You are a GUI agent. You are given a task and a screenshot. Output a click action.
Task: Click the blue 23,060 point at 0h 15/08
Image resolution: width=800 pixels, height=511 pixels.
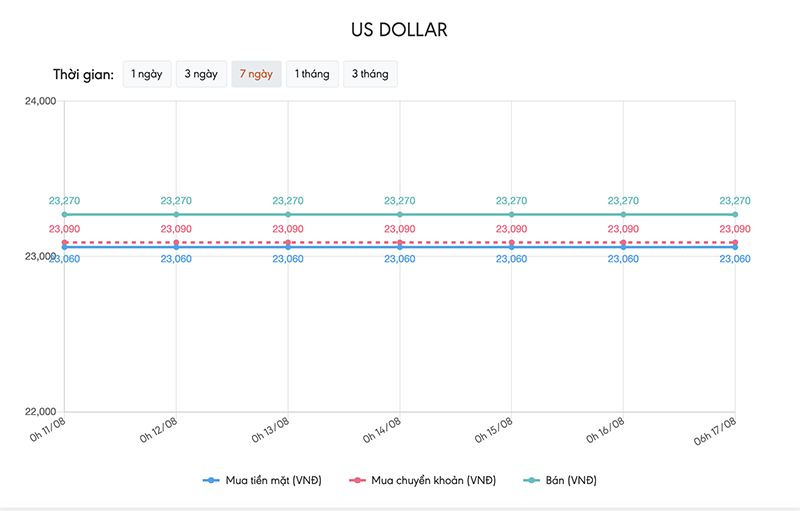(x=512, y=247)
